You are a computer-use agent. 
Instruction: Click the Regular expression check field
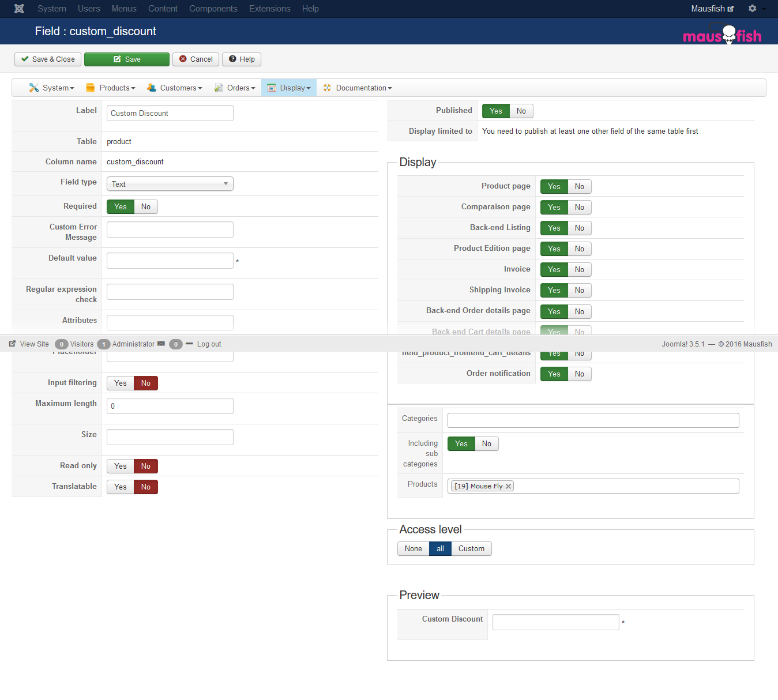pyautogui.click(x=170, y=292)
